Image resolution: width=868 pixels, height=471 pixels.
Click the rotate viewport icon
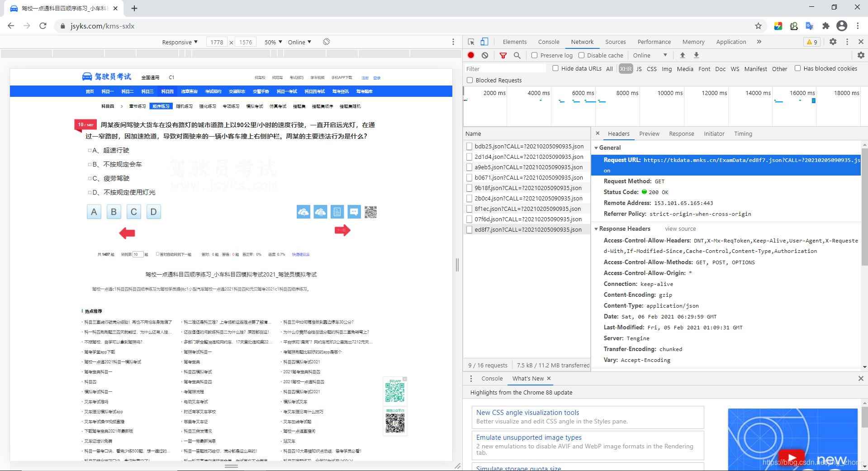326,42
